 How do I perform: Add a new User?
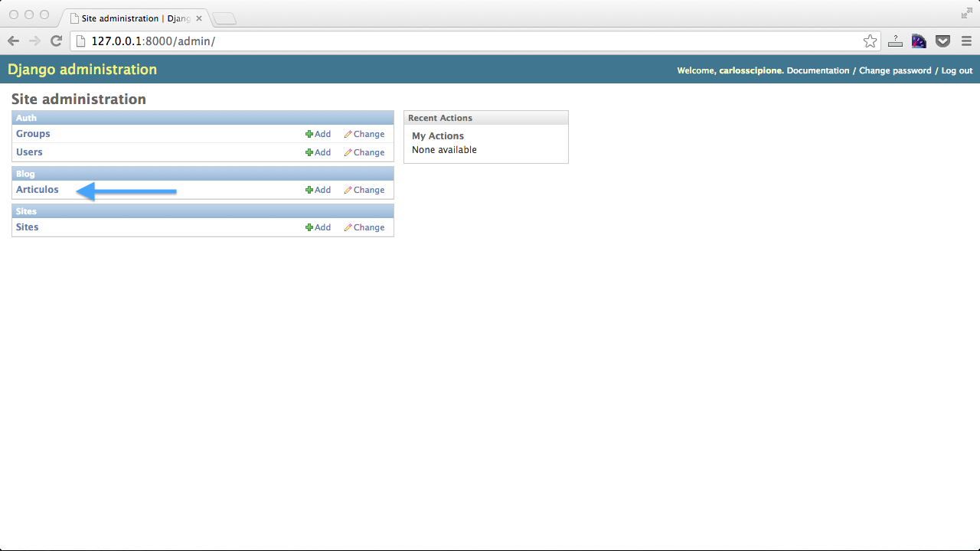[318, 152]
